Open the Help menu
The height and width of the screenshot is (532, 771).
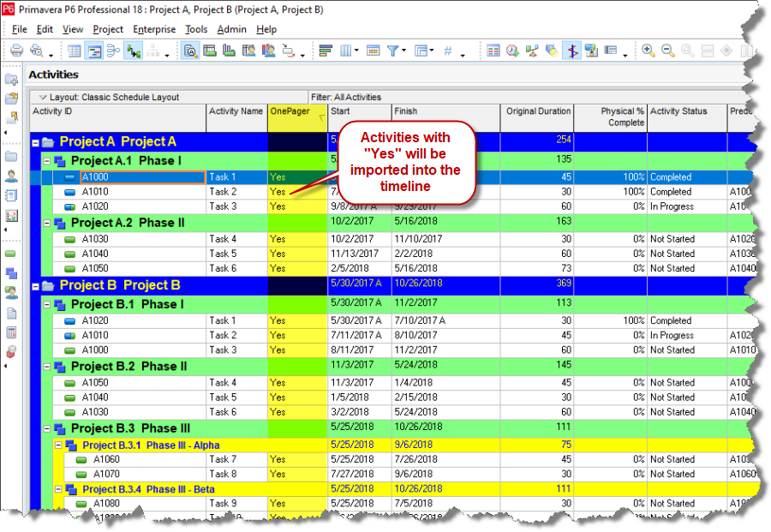(266, 29)
